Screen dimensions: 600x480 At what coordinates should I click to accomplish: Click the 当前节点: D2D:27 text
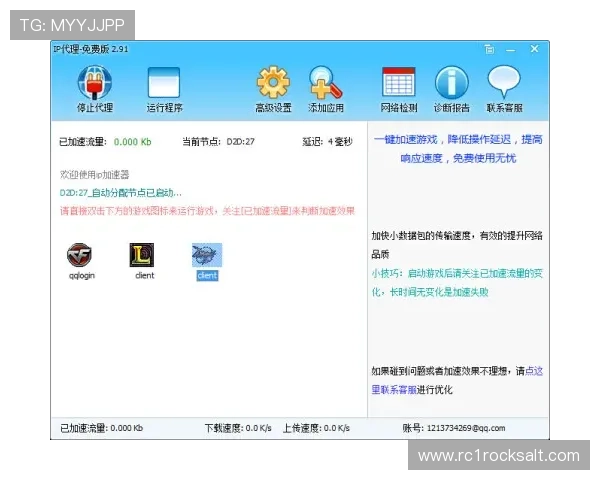tap(218, 142)
